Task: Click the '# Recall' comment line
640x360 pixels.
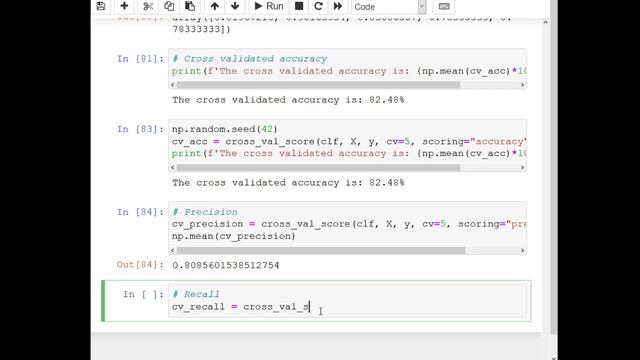Action: [x=196, y=294]
